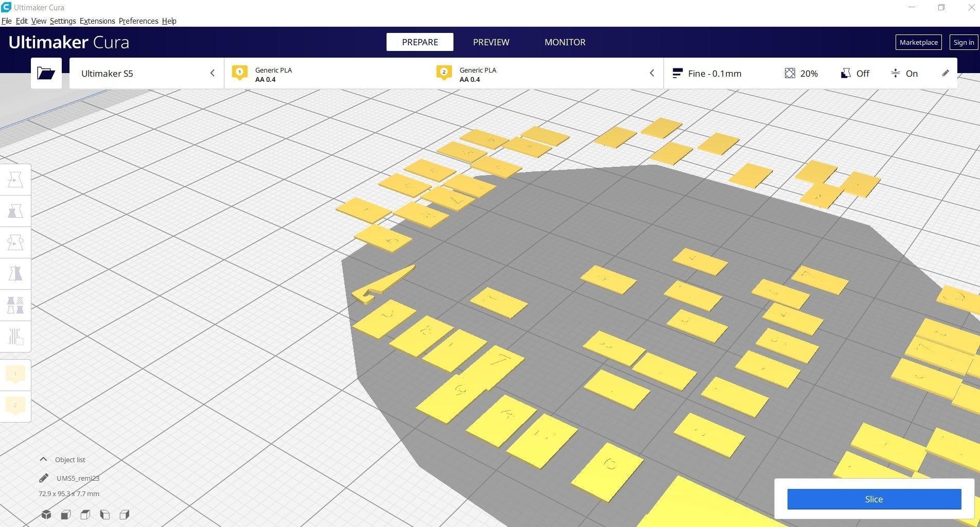Click the 20% infill icon
This screenshot has height=527, width=980.
coord(790,74)
